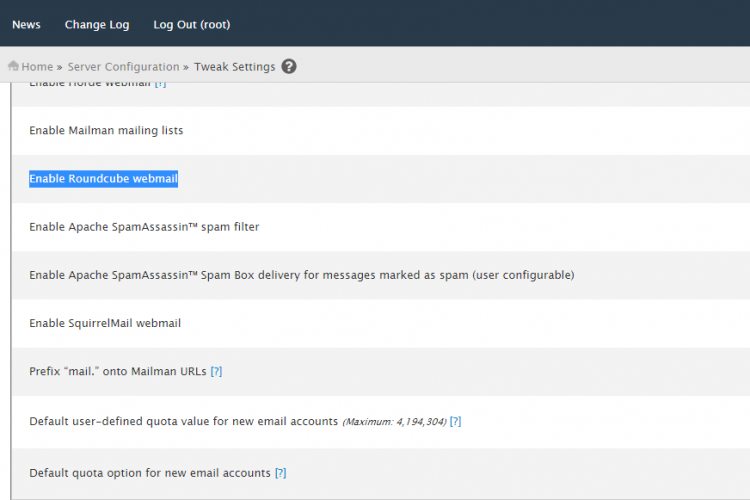
Task: Click SpamAssassin Spam Box delivery label
Action: (x=302, y=275)
